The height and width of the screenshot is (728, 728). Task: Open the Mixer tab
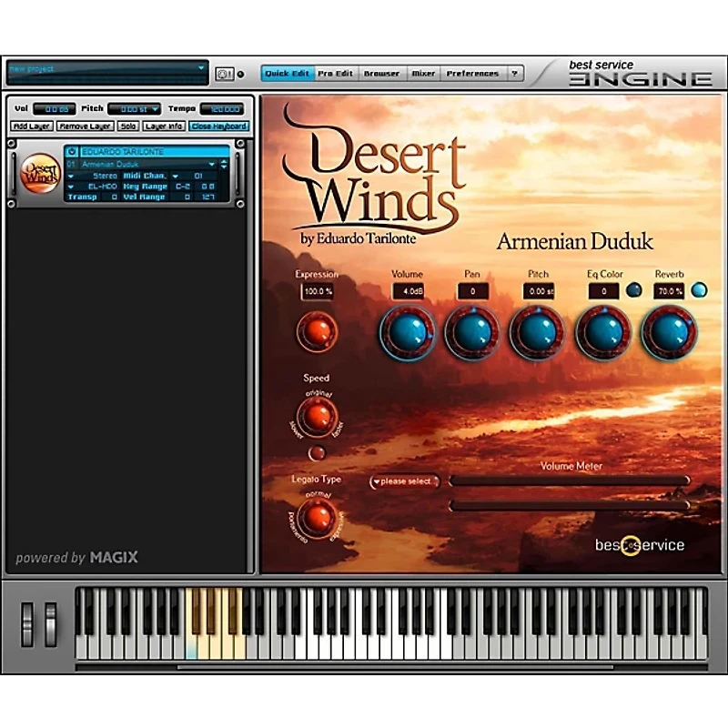pyautogui.click(x=423, y=74)
